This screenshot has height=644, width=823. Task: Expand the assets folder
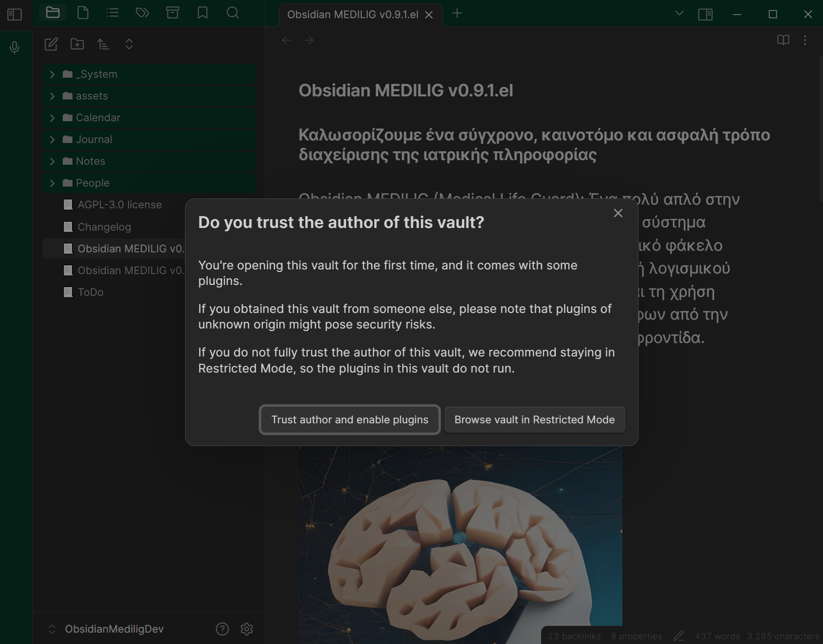149,96
